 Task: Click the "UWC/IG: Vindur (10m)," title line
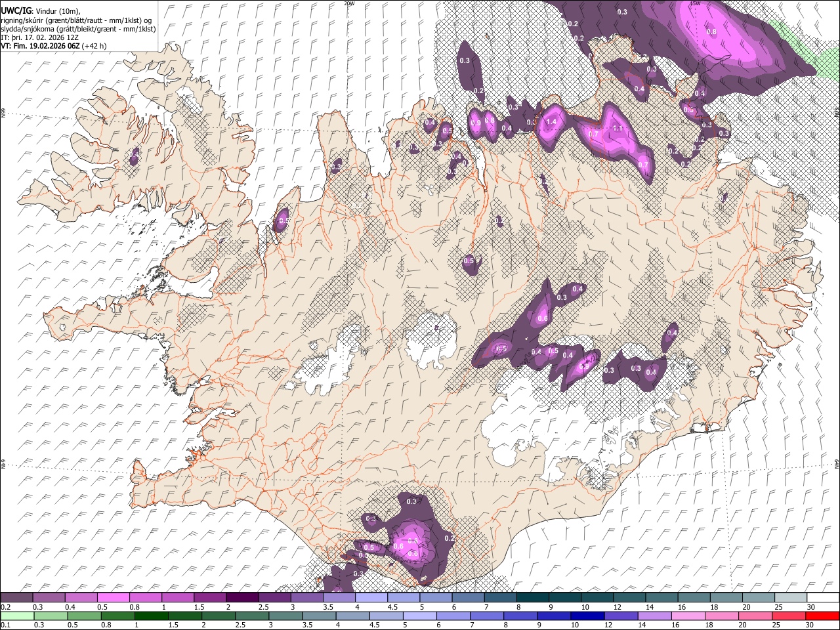41,11
